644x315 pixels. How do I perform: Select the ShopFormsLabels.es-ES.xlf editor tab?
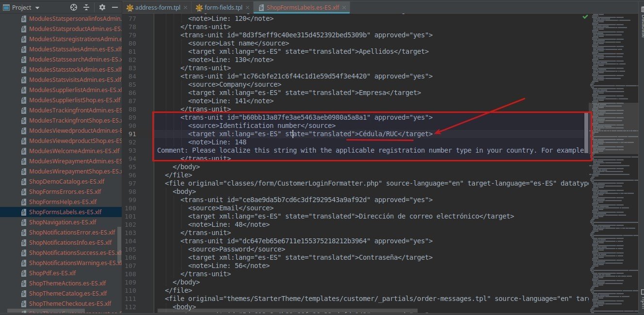[x=302, y=7]
